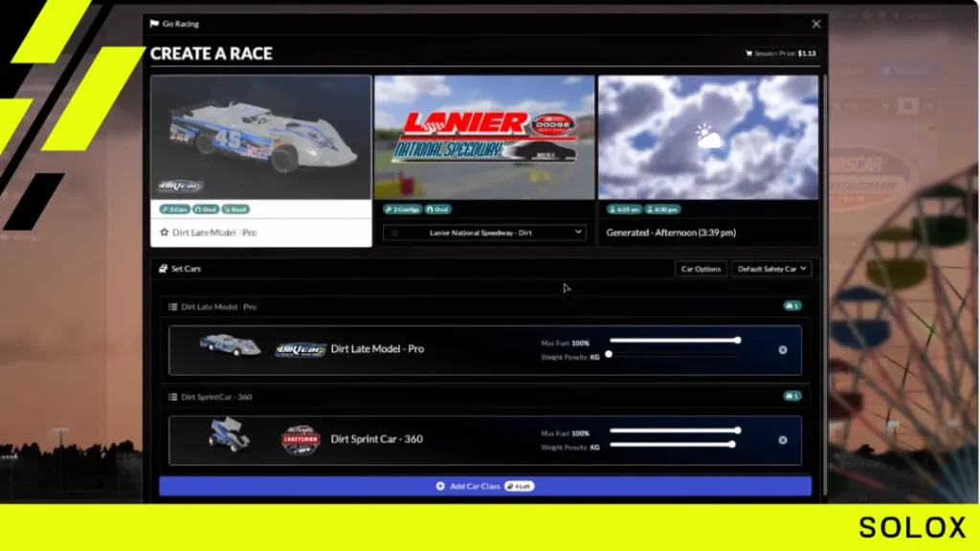Click the Set Cars section icon
Screen dimensions: 980x551
coord(163,269)
